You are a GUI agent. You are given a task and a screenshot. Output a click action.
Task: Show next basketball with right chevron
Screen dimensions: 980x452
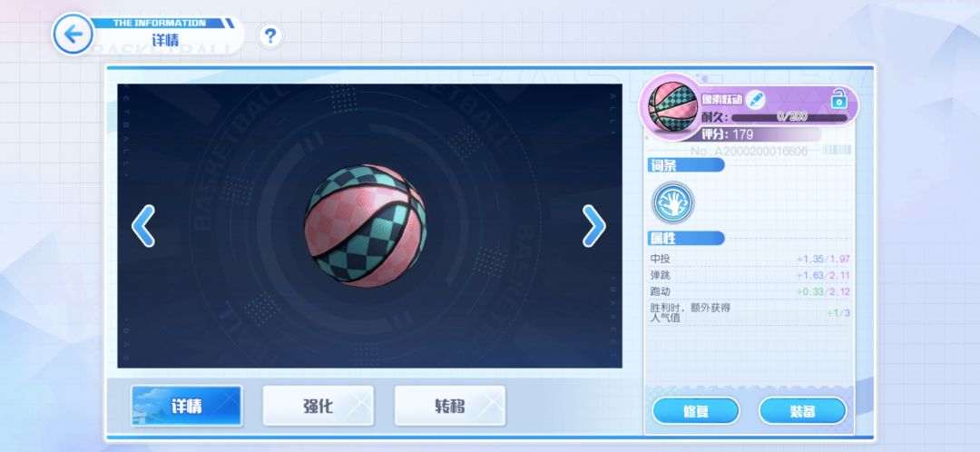pos(593,226)
